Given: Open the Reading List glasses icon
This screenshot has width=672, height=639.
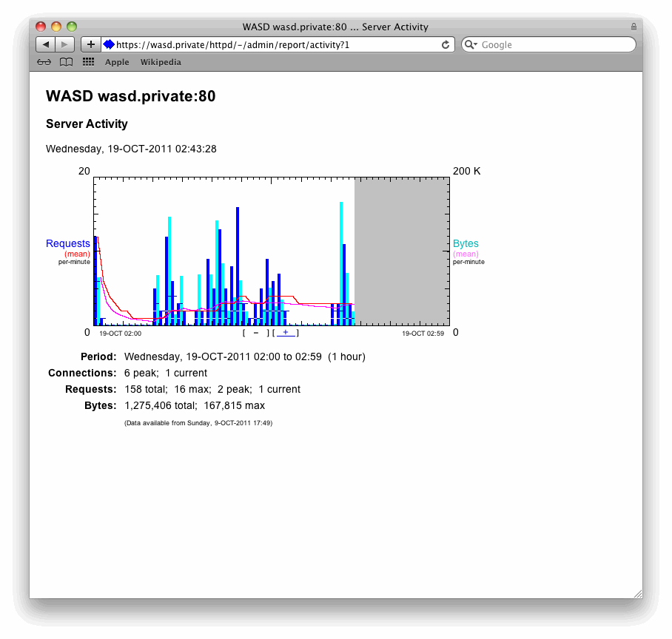Looking at the screenshot, I should (x=44, y=62).
